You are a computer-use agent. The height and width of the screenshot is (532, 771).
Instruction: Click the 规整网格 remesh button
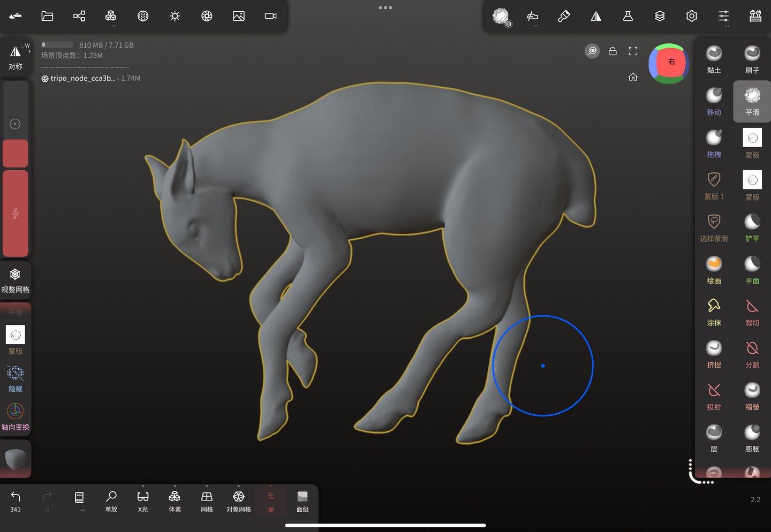point(16,280)
